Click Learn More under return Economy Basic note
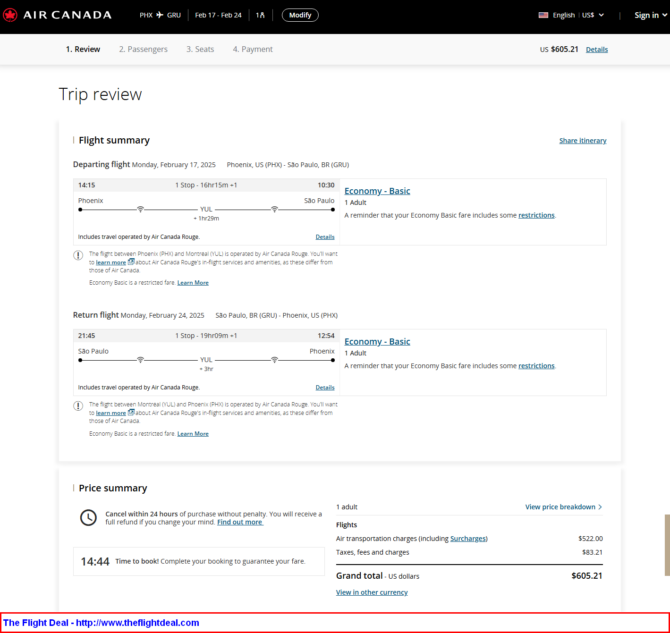The image size is (670, 633). click(193, 433)
